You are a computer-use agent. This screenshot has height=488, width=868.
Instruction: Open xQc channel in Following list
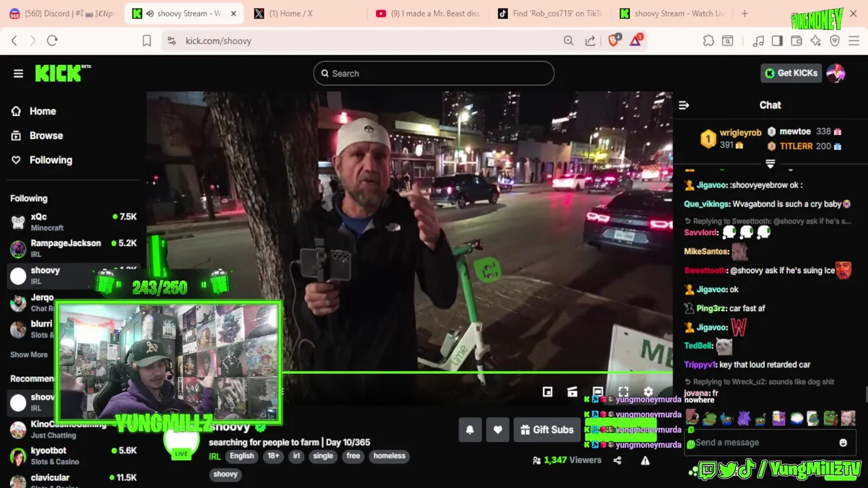pyautogui.click(x=73, y=222)
